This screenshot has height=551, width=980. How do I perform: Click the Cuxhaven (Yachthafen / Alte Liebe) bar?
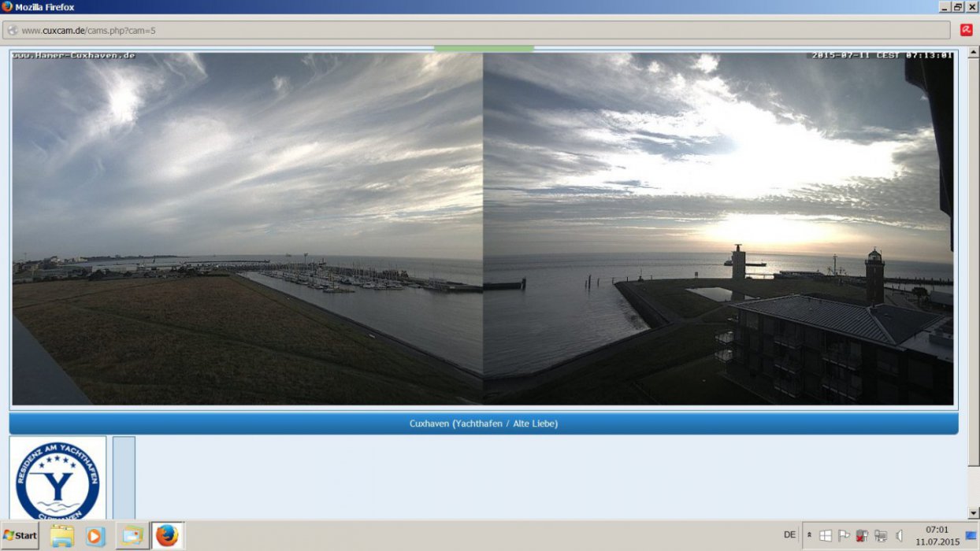coord(484,423)
